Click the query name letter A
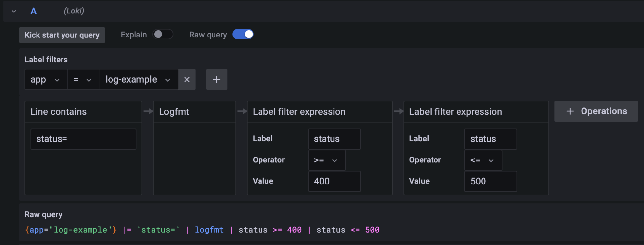 [x=34, y=11]
